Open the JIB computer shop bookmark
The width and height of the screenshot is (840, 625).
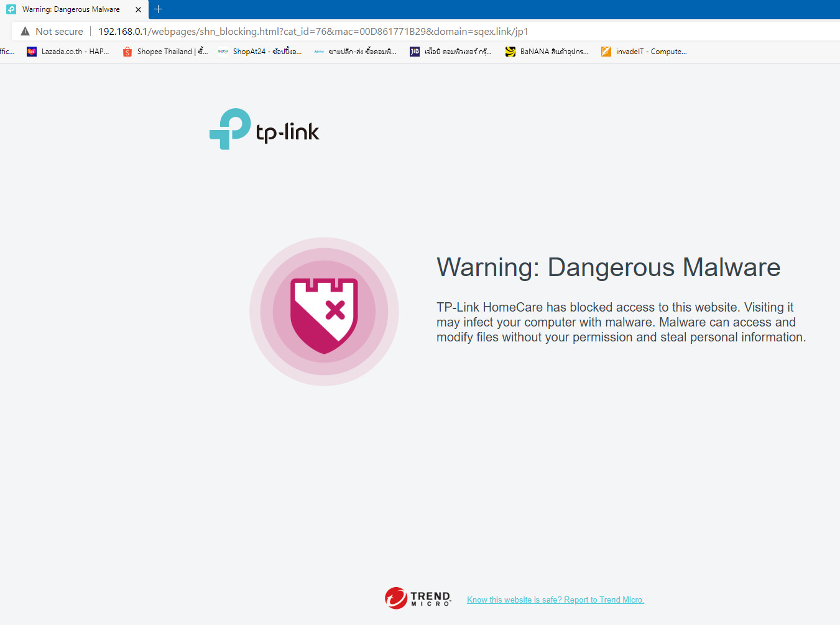[451, 52]
